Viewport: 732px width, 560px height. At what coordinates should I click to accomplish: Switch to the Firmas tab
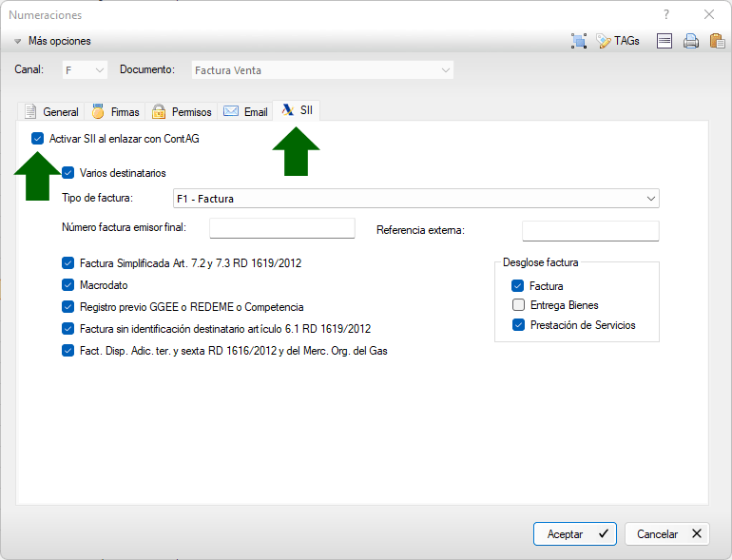click(x=114, y=111)
